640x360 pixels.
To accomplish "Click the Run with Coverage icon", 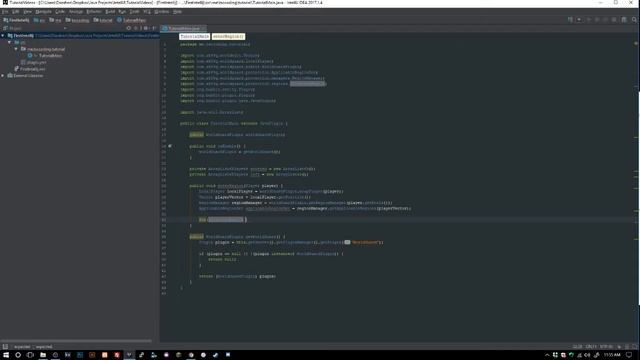I will point(605,20).
